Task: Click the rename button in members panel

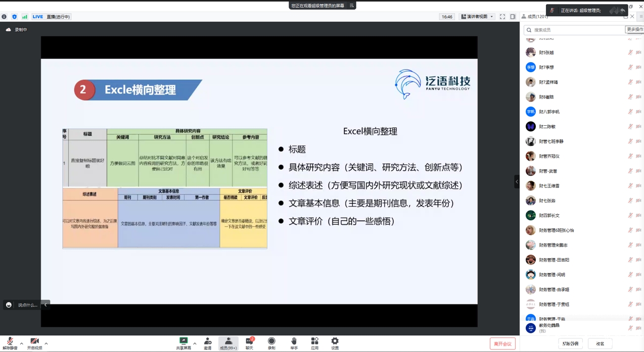Action: coord(600,344)
